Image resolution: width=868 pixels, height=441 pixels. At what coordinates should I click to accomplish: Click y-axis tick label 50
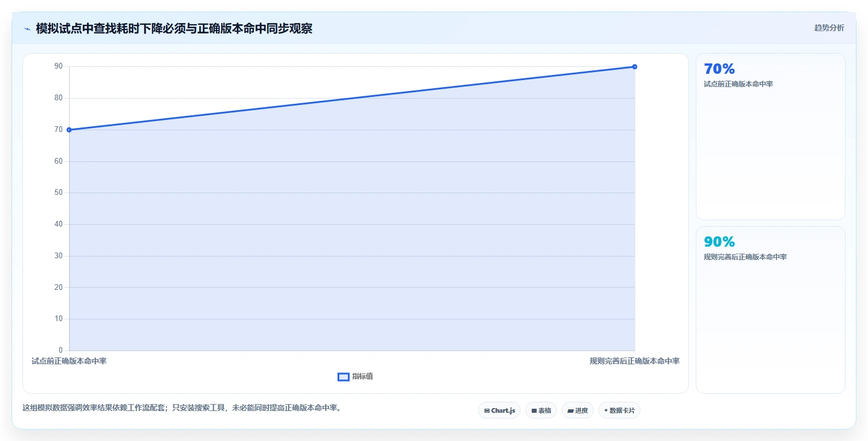pyautogui.click(x=59, y=193)
